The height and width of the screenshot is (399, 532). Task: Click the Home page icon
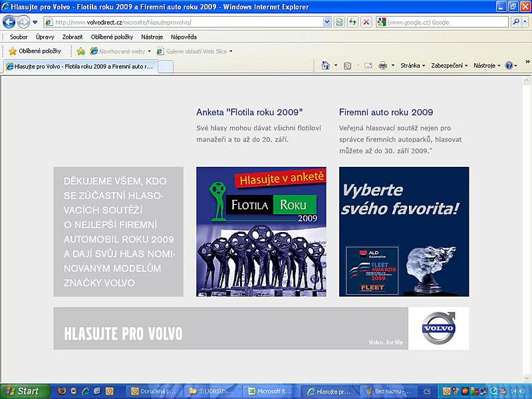pos(325,65)
